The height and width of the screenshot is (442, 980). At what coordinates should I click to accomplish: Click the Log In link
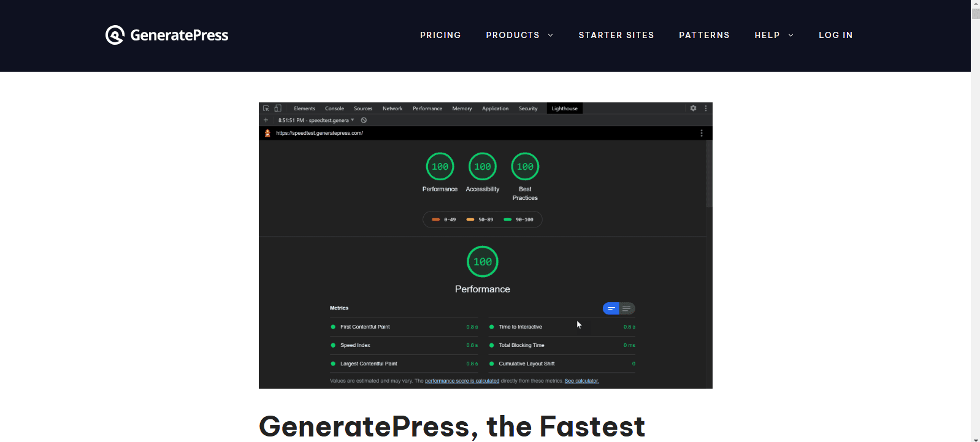[835, 35]
